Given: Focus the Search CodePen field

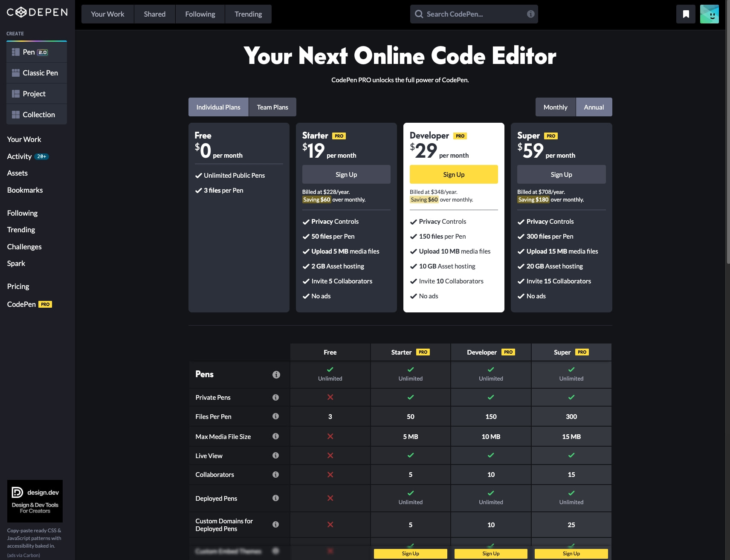Looking at the screenshot, I should (474, 14).
